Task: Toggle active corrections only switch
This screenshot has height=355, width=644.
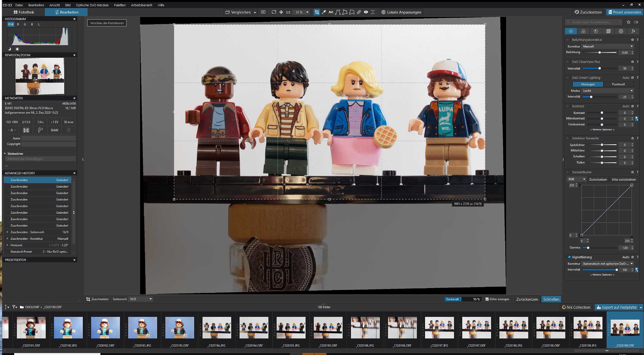Action: tap(636, 22)
